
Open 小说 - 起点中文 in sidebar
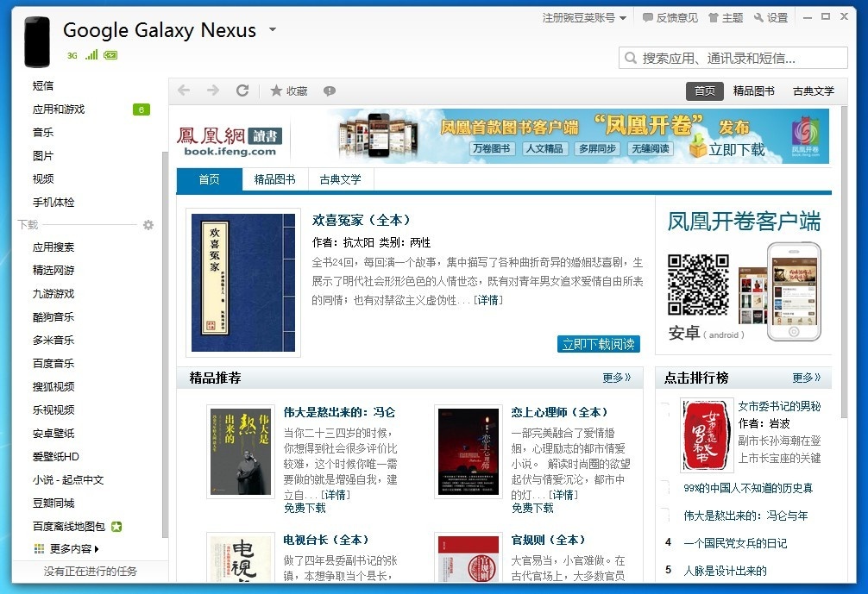[x=68, y=479]
